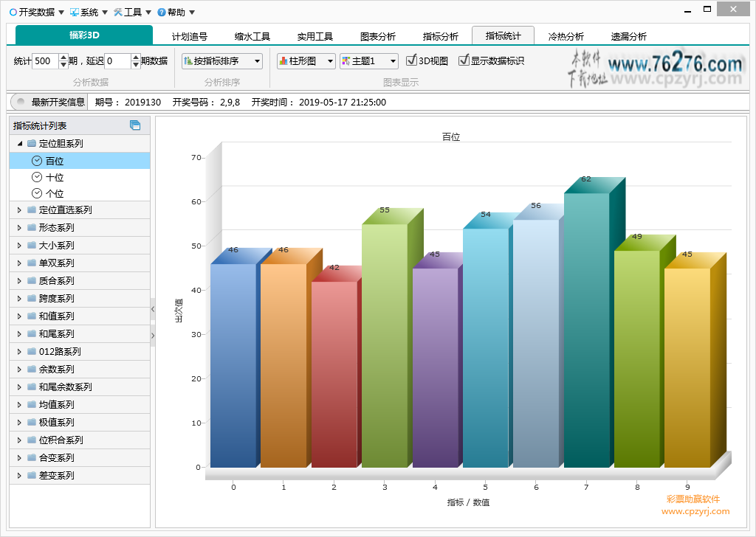Image resolution: width=756 pixels, height=537 pixels.
Task: Decrease the 统计 periods stepper
Action: (x=63, y=65)
